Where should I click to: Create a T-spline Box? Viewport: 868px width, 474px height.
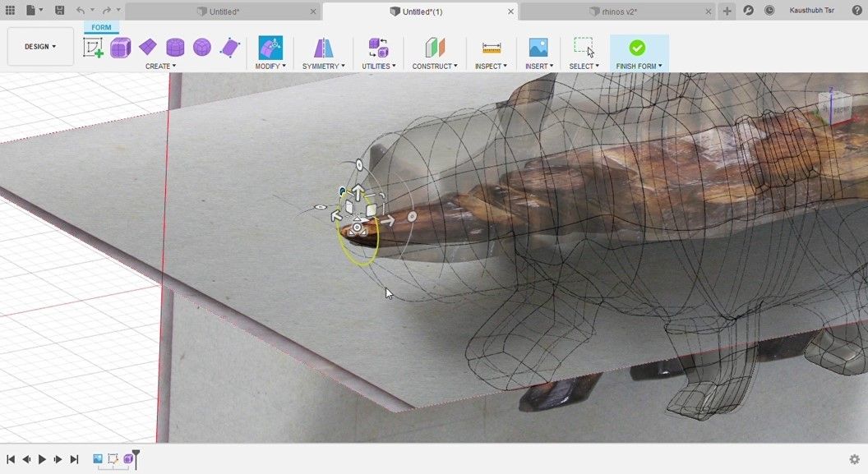pyautogui.click(x=120, y=48)
